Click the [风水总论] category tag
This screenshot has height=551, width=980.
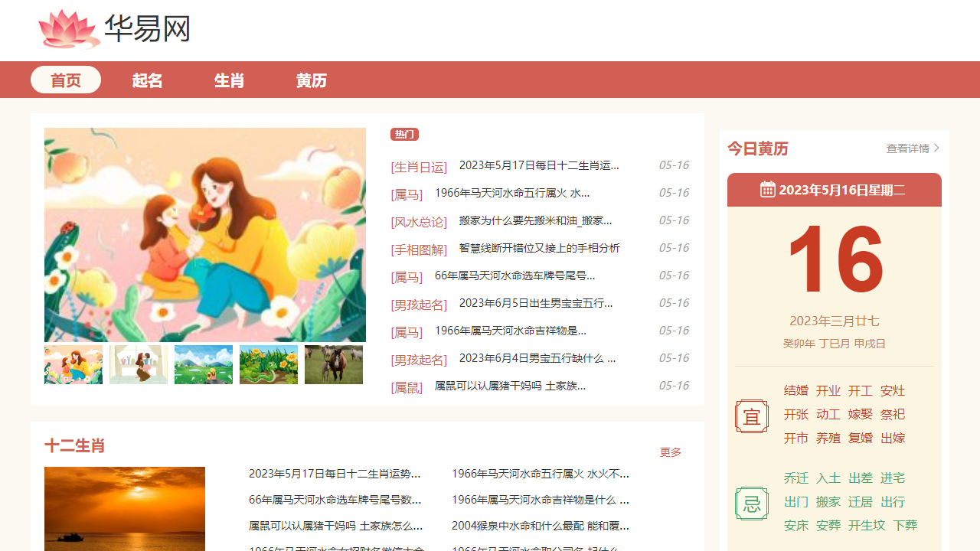pyautogui.click(x=419, y=221)
